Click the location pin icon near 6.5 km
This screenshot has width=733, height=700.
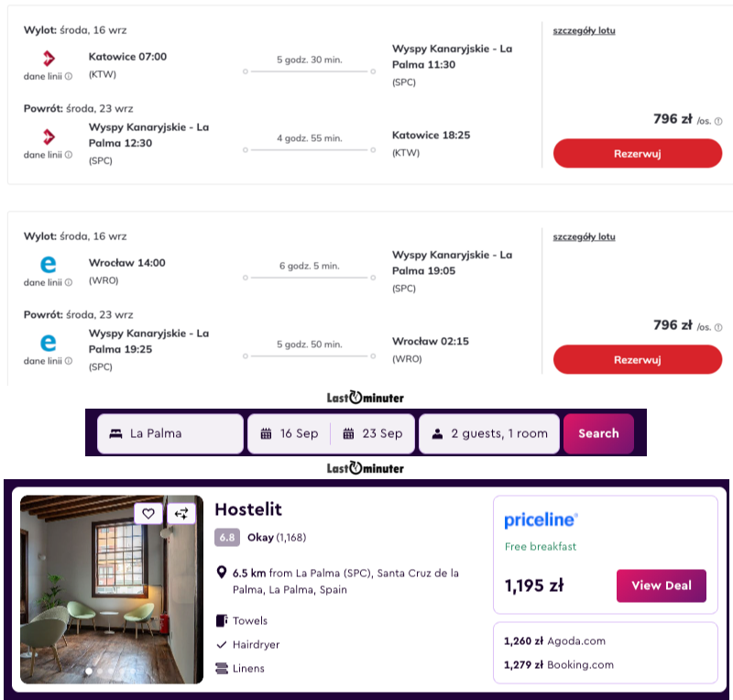(222, 573)
